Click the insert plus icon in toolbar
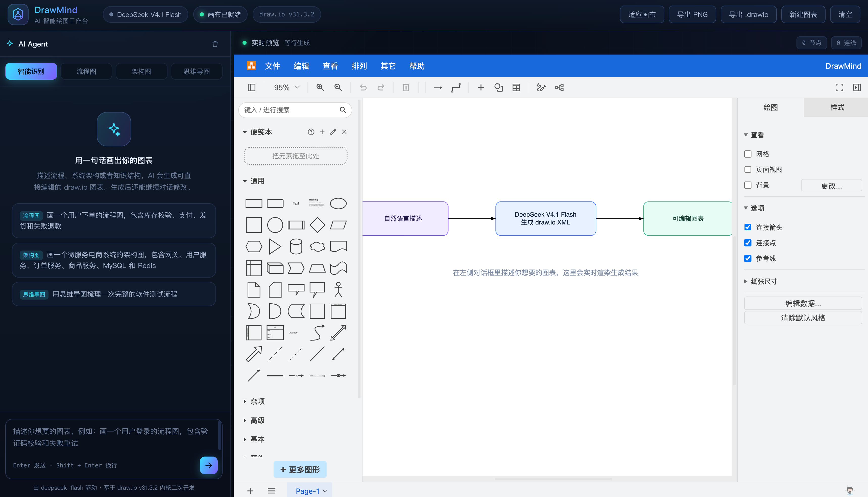Image resolution: width=868 pixels, height=497 pixels. (x=480, y=87)
